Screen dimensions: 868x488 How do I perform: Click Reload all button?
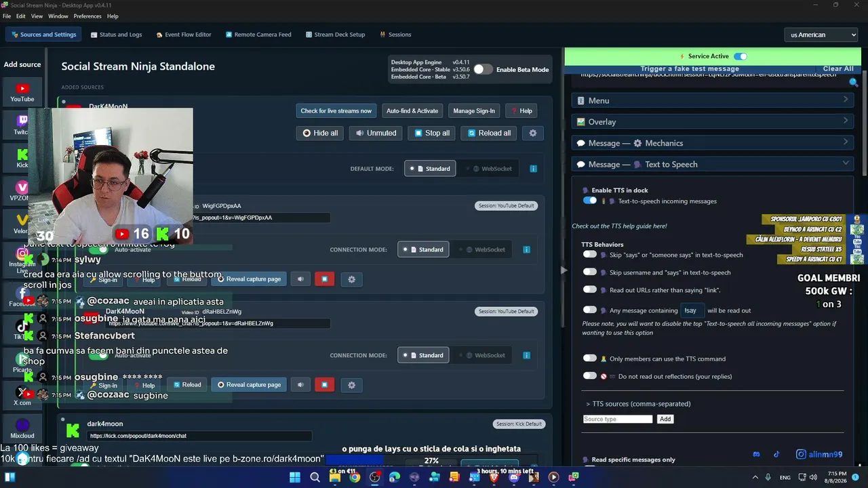pos(489,133)
